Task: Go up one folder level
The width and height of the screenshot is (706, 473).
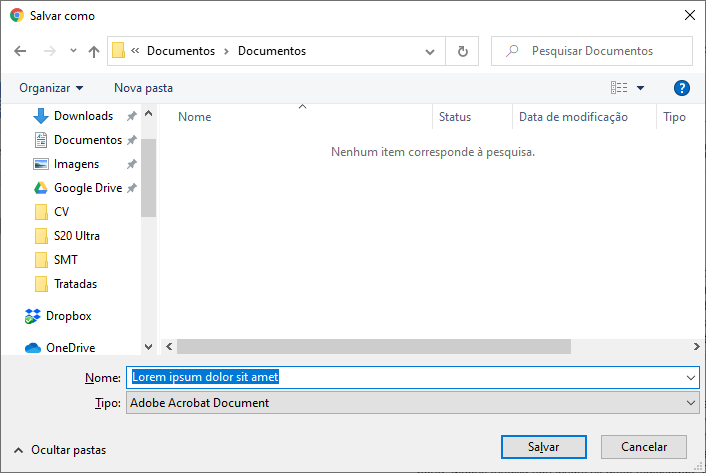Action: [94, 51]
